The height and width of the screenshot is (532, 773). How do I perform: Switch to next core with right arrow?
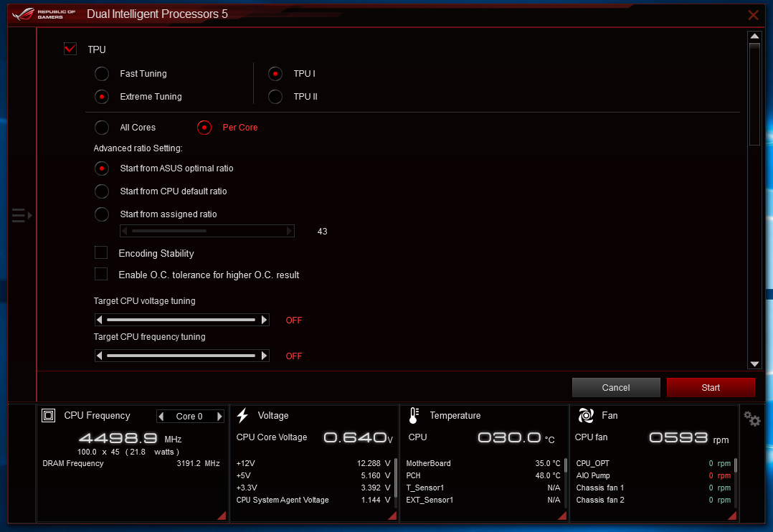pos(219,417)
